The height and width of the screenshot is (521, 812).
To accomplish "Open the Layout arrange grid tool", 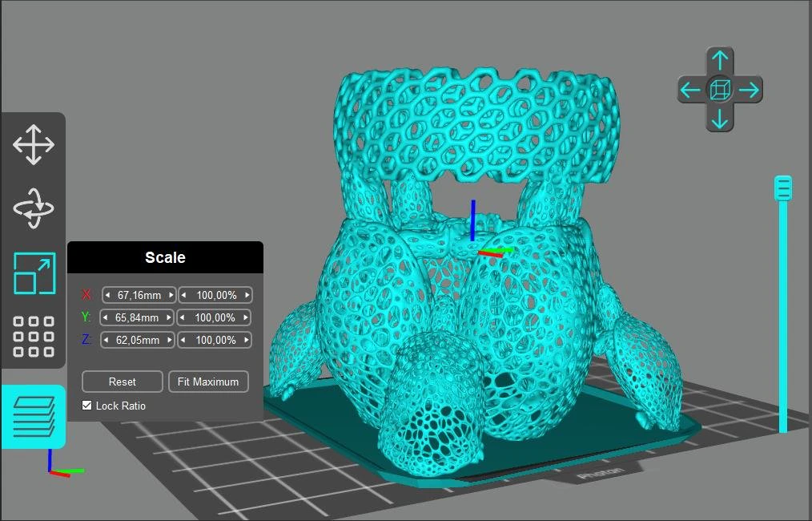I will pos(34,337).
